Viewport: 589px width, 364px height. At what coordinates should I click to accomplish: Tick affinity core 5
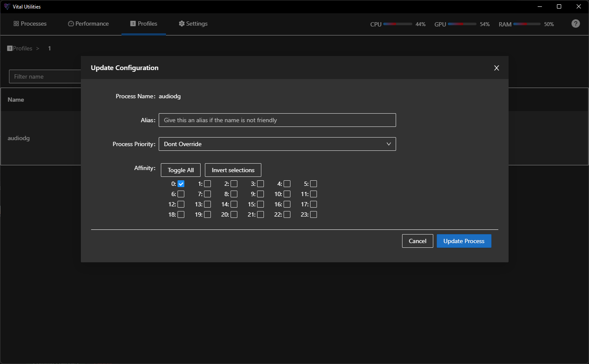point(314,184)
